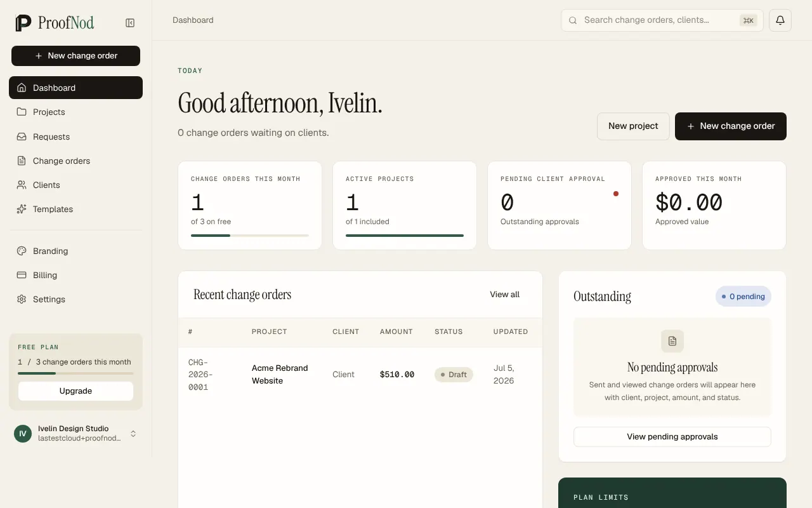Image resolution: width=812 pixels, height=508 pixels.
Task: Click the IV avatar circle
Action: [23, 434]
